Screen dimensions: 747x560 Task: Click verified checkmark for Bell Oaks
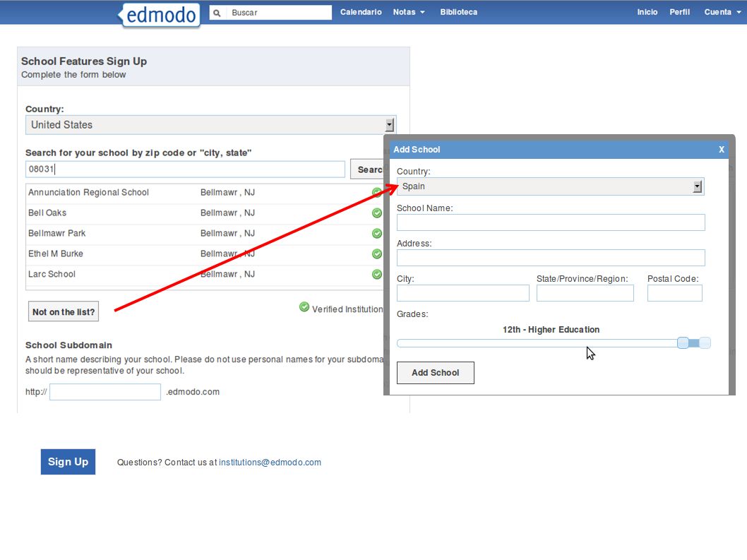377,213
